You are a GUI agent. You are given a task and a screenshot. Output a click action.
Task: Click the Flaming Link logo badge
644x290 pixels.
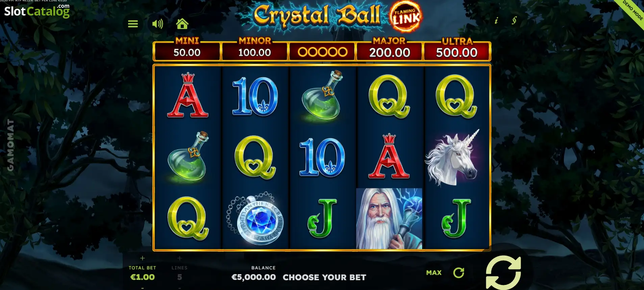click(405, 17)
